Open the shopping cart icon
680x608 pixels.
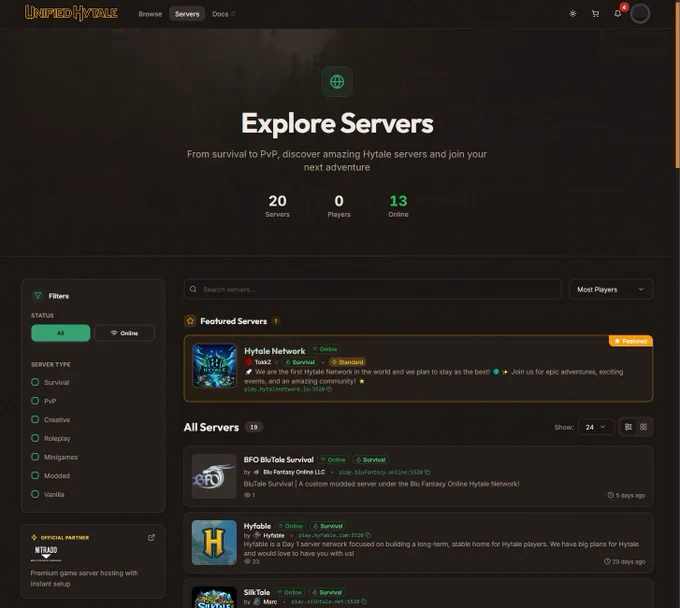[x=595, y=14]
